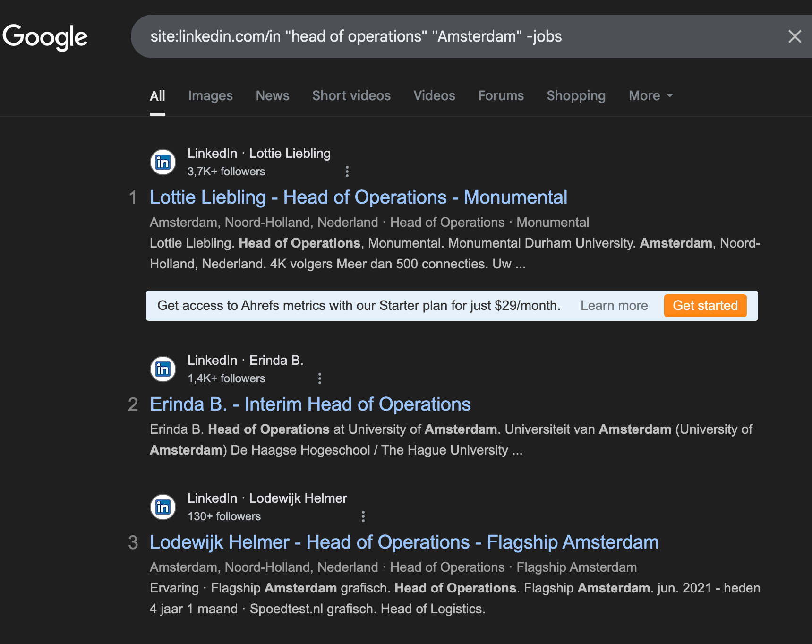Image resolution: width=812 pixels, height=644 pixels.
Task: Clear the search query with the X icon
Action: (795, 36)
